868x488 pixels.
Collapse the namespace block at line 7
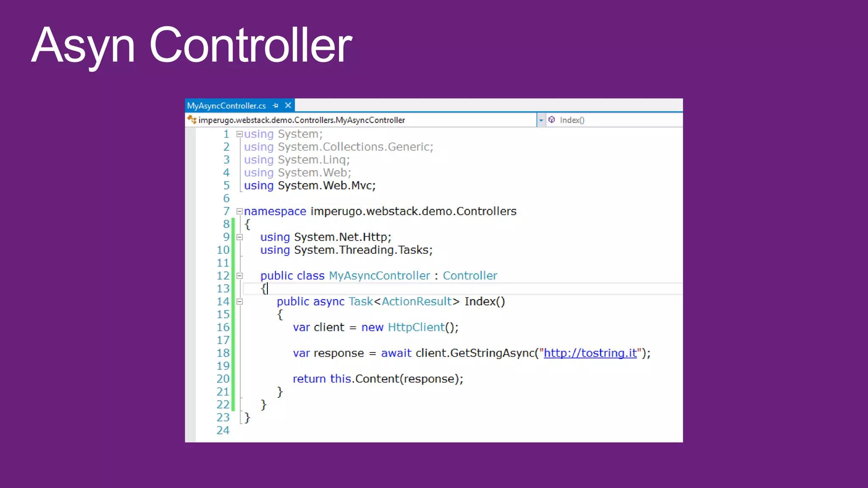point(239,211)
